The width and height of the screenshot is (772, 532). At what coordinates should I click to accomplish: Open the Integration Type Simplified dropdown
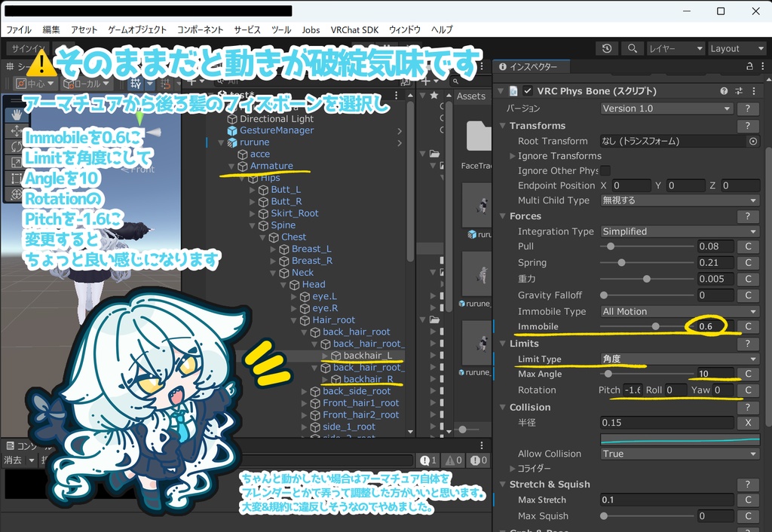coord(679,231)
